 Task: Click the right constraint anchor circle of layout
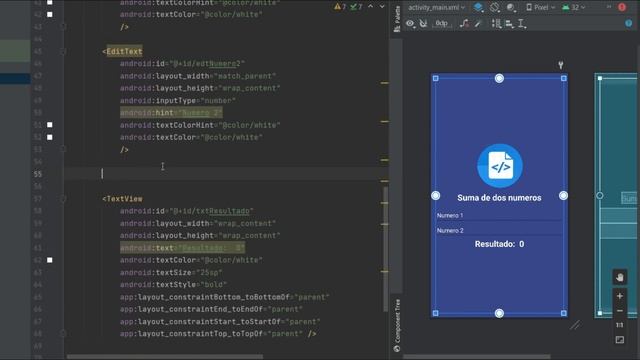click(x=563, y=196)
